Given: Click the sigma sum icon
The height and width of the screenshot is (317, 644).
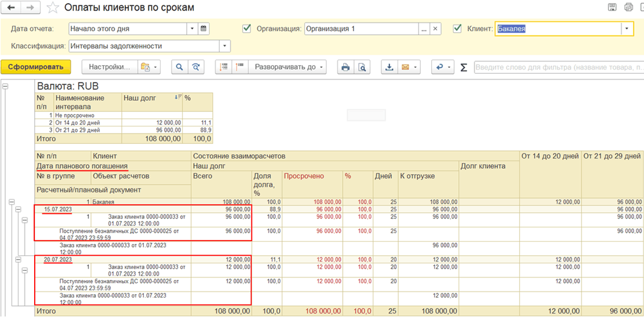Looking at the screenshot, I should point(463,67).
